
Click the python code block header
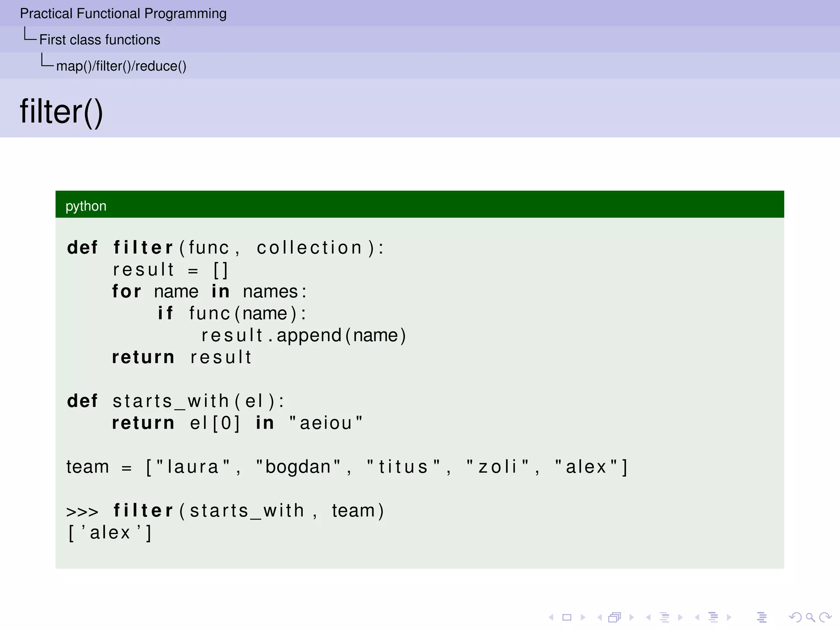[420, 204]
